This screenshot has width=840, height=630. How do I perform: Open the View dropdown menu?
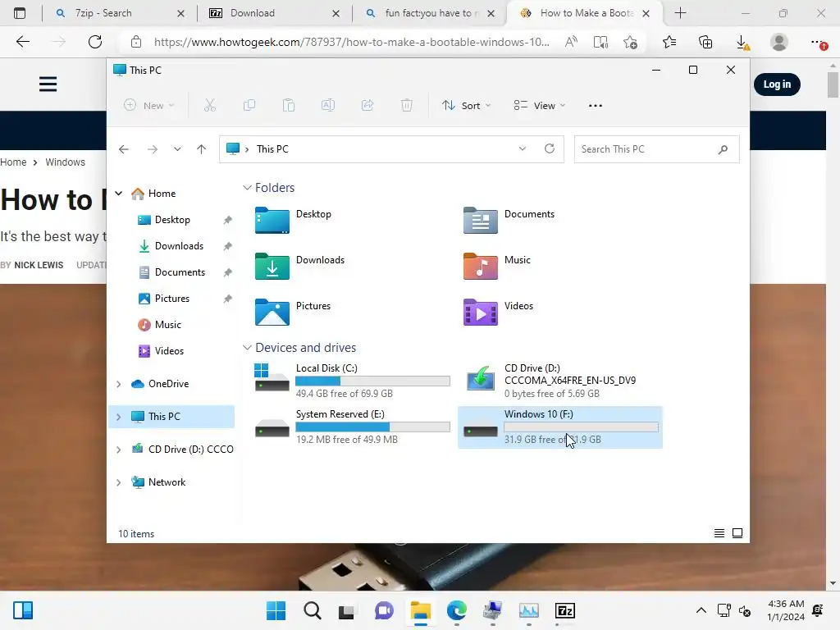[x=539, y=106]
